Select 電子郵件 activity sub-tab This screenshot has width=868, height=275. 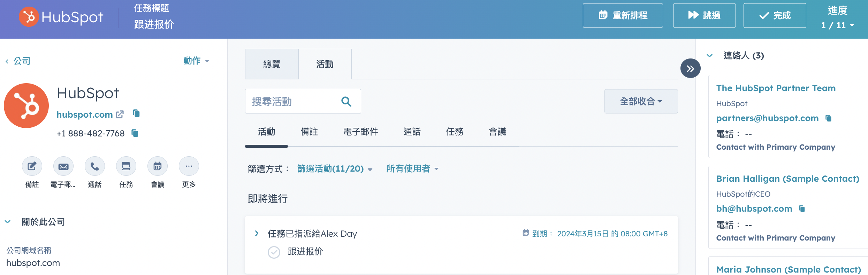pos(361,132)
